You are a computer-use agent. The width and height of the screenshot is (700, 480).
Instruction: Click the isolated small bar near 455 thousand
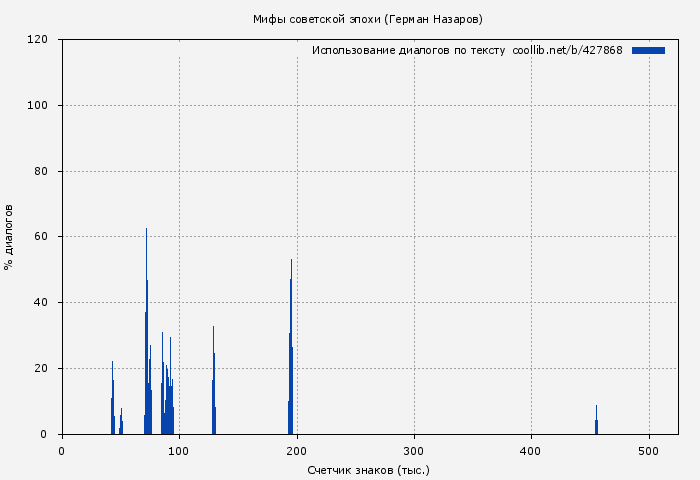click(x=596, y=422)
